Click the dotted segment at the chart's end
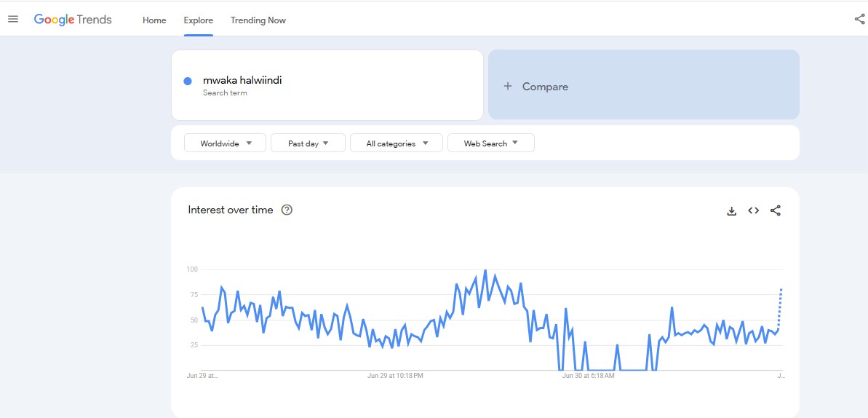This screenshot has height=418, width=868. point(779,309)
